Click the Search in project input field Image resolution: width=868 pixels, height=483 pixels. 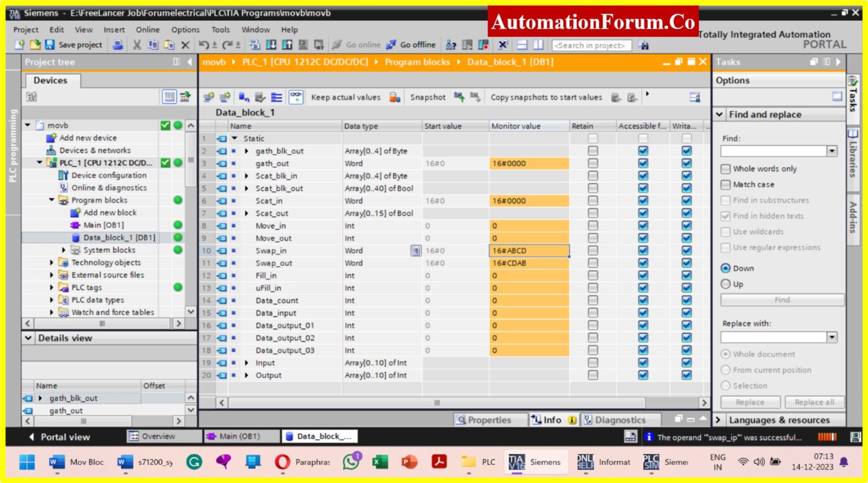[x=591, y=45]
